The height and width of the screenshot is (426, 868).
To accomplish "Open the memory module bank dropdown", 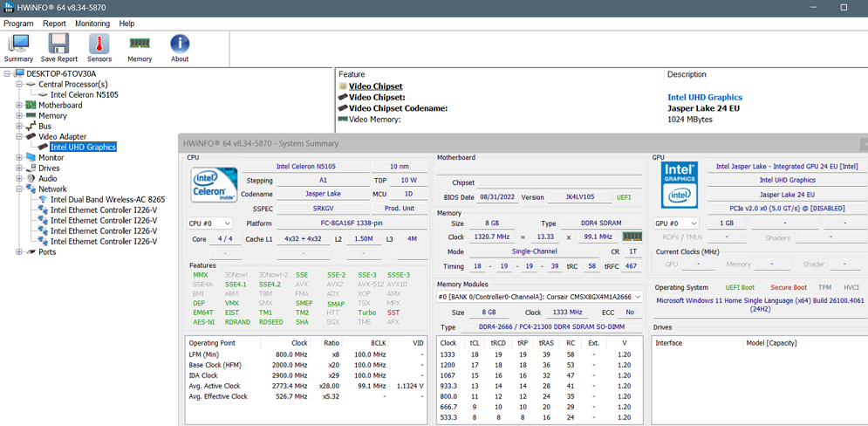I will coord(539,297).
